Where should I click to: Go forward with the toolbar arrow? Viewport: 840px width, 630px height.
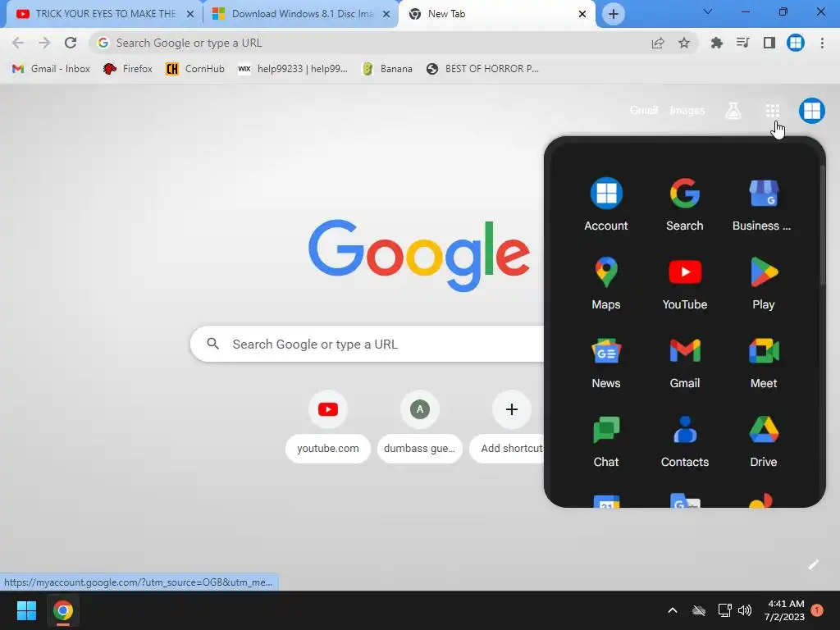(44, 43)
